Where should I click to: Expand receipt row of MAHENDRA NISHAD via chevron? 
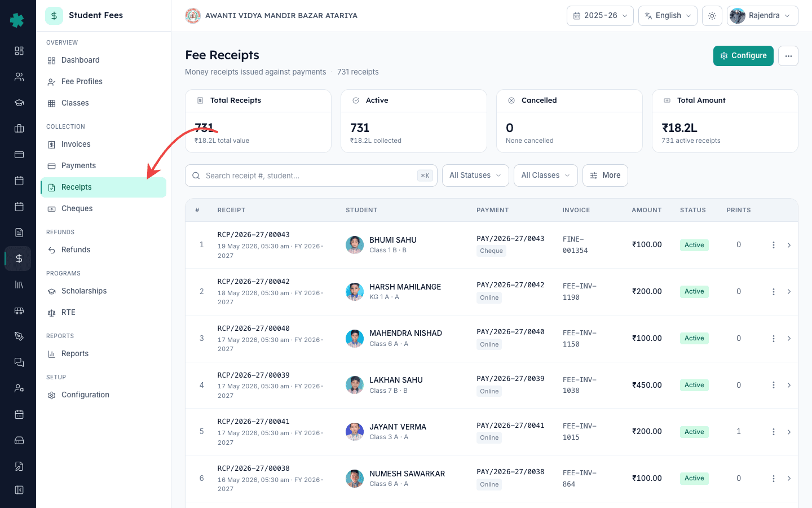[789, 339]
